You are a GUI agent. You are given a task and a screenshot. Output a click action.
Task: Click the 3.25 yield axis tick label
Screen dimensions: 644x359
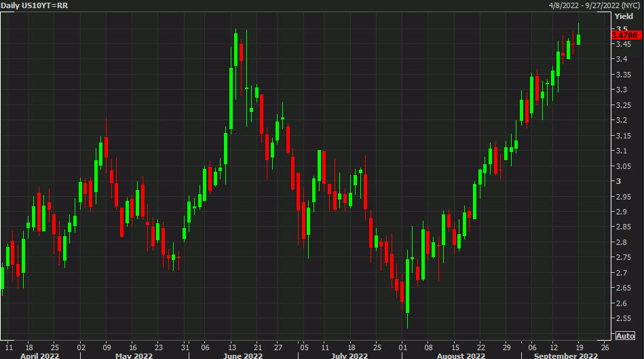tap(622, 105)
